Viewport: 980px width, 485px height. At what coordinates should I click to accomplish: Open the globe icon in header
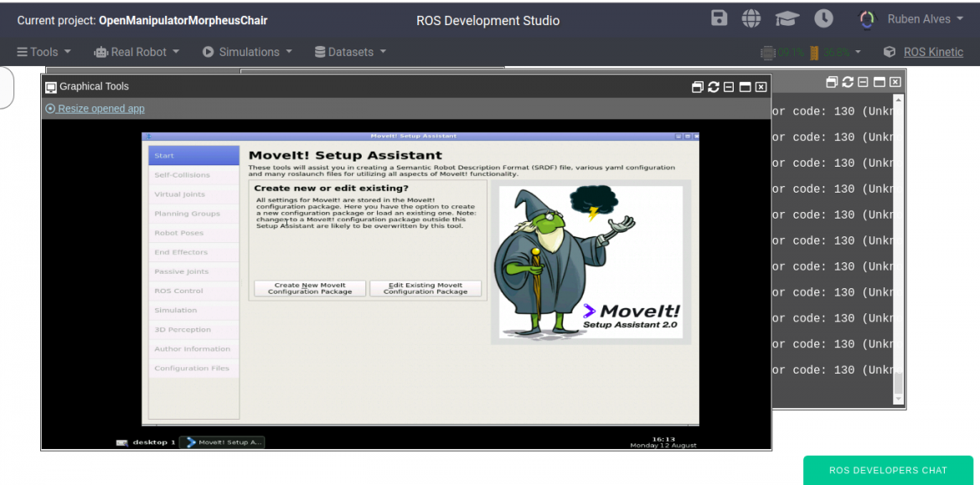[752, 18]
